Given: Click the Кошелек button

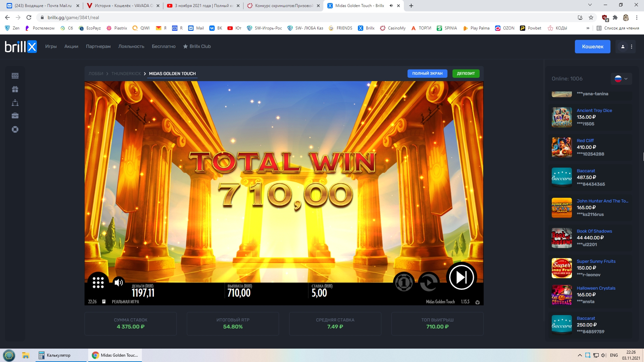Looking at the screenshot, I should point(592,47).
